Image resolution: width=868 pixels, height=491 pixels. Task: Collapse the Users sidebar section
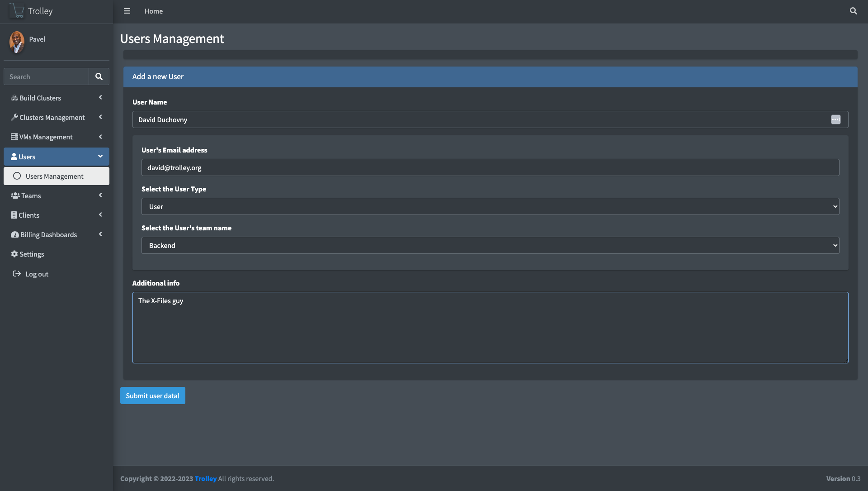click(56, 157)
